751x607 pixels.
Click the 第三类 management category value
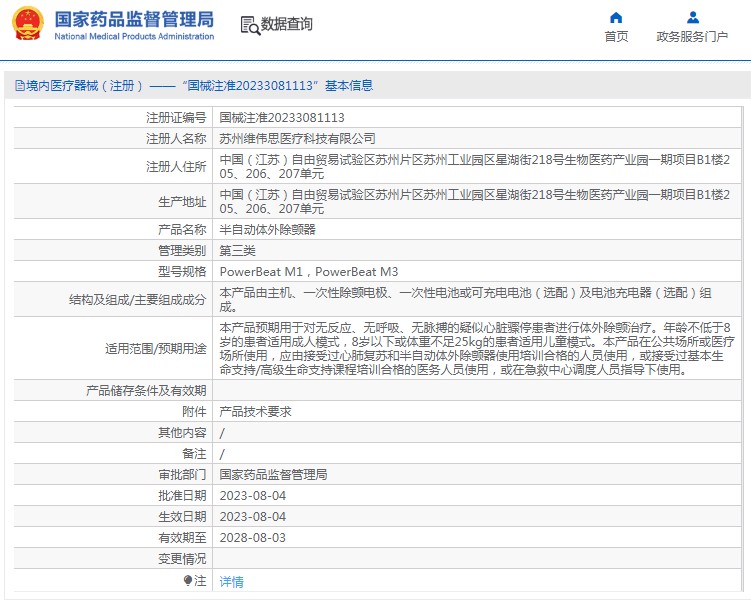237,250
